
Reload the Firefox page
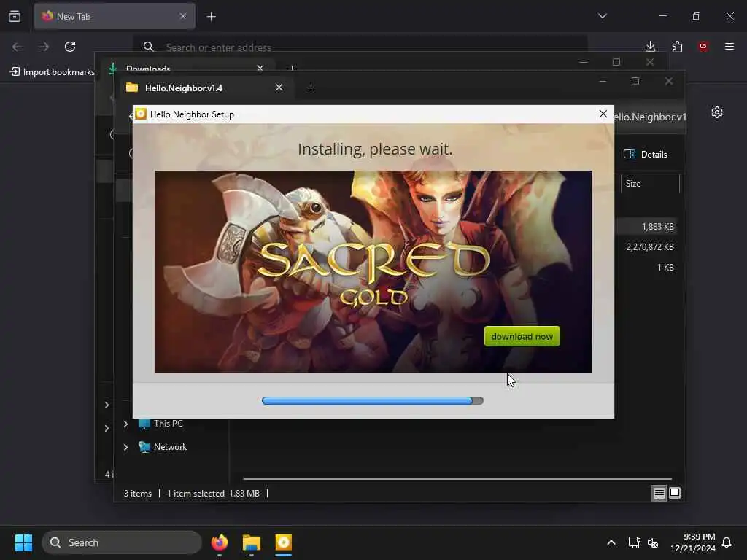[x=70, y=46]
